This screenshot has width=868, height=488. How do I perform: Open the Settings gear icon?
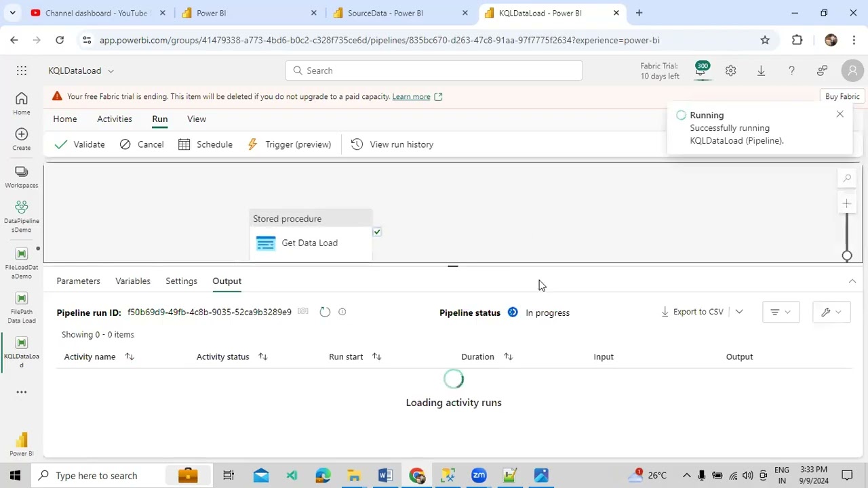click(x=730, y=70)
